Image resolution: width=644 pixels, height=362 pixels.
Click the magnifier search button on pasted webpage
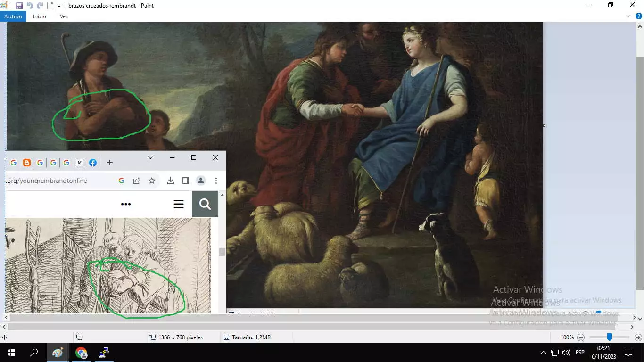(x=205, y=204)
